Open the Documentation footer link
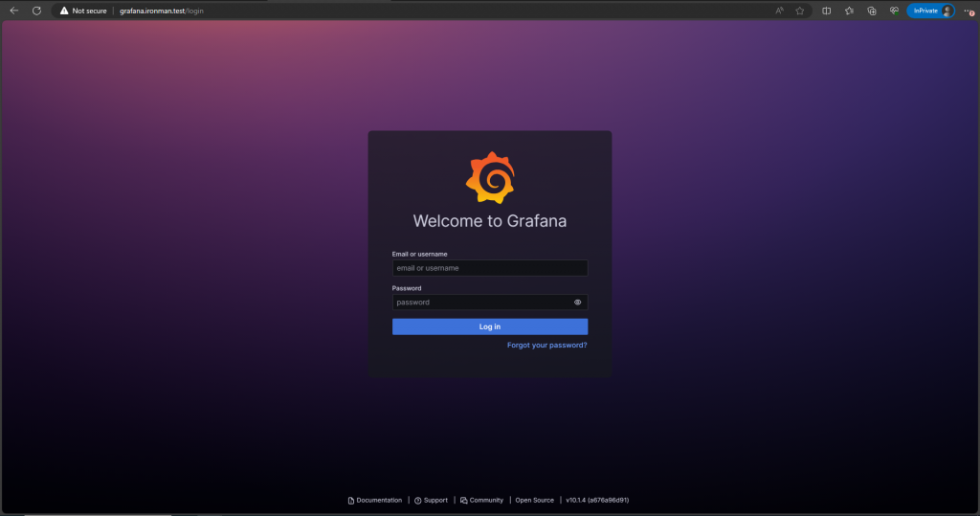980x516 pixels. click(x=375, y=501)
